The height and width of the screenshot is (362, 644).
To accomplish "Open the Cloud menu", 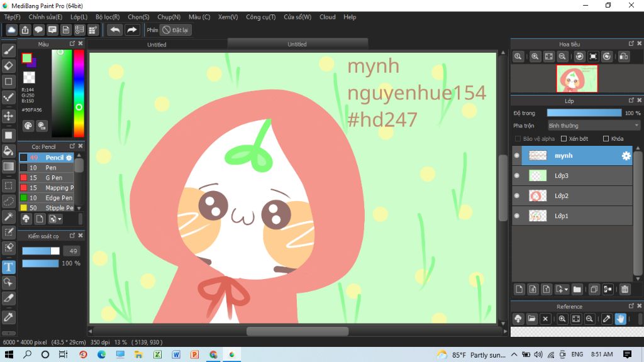I will (327, 17).
